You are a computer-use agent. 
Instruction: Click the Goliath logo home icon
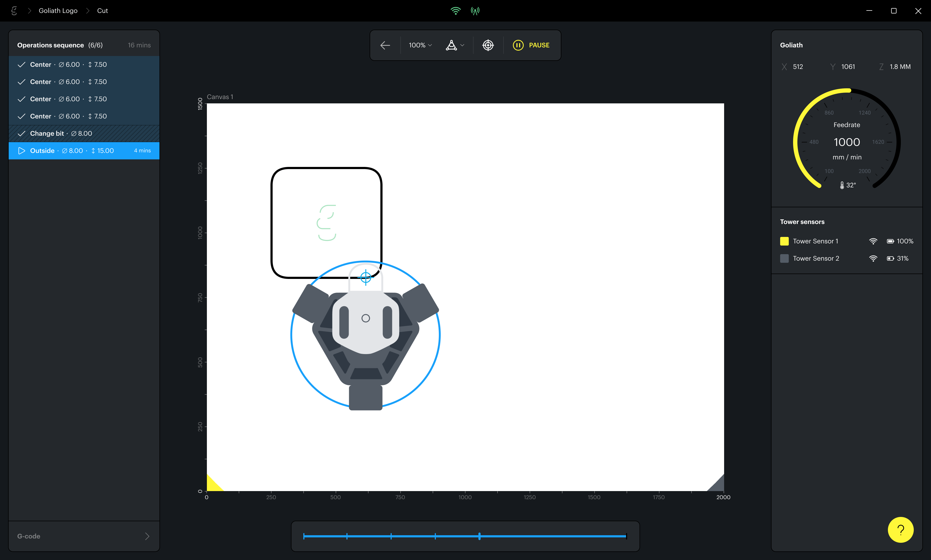point(14,10)
